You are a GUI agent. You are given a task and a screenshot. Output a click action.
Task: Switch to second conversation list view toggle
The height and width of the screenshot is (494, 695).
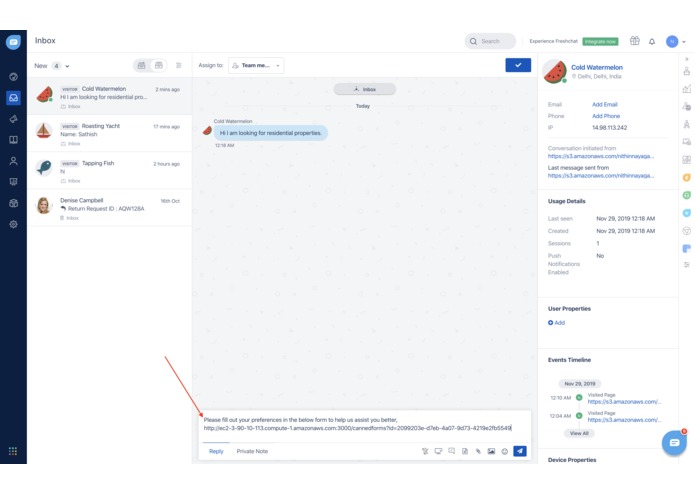click(159, 66)
